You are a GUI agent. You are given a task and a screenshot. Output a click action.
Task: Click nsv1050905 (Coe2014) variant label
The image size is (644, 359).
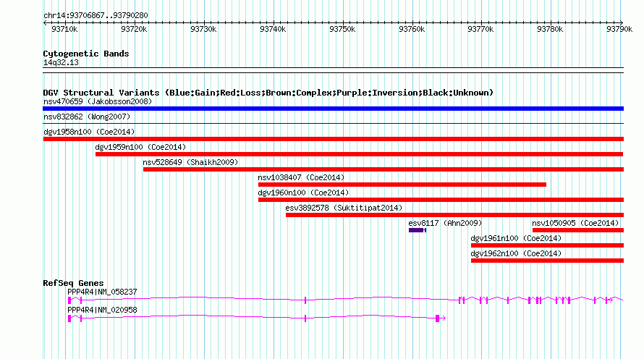575,223
